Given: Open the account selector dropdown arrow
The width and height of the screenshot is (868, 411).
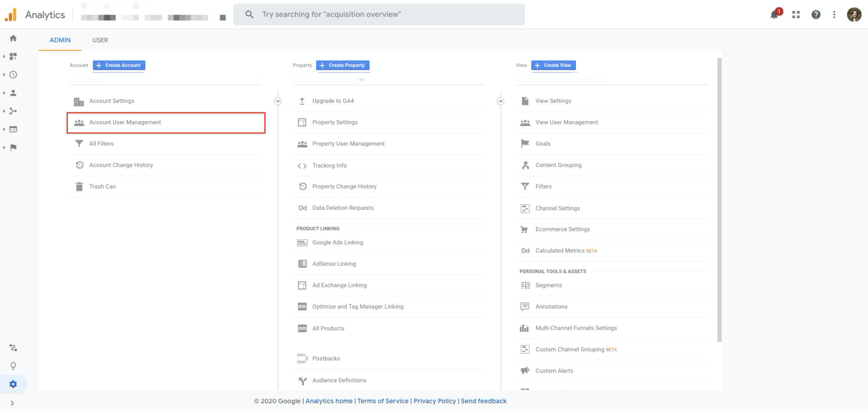Looking at the screenshot, I should (x=223, y=18).
